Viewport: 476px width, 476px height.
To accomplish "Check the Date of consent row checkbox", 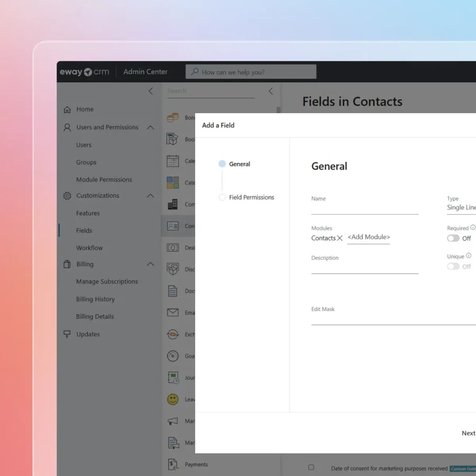I will tap(311, 467).
